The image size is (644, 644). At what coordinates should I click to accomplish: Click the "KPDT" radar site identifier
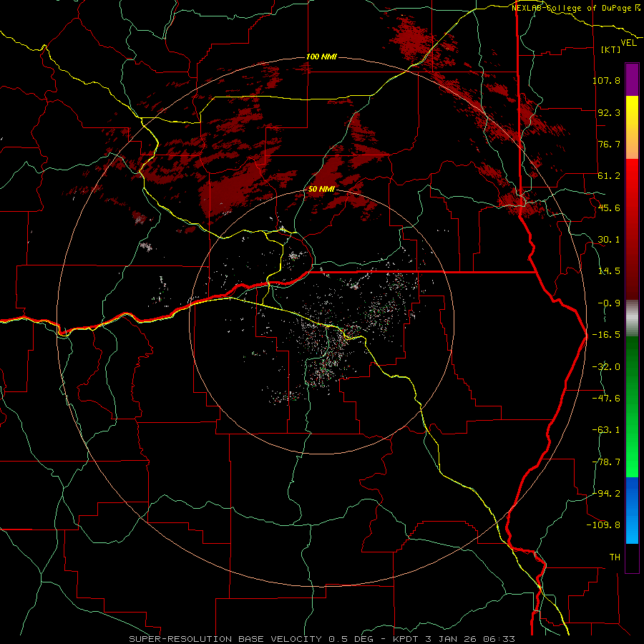coord(404,639)
